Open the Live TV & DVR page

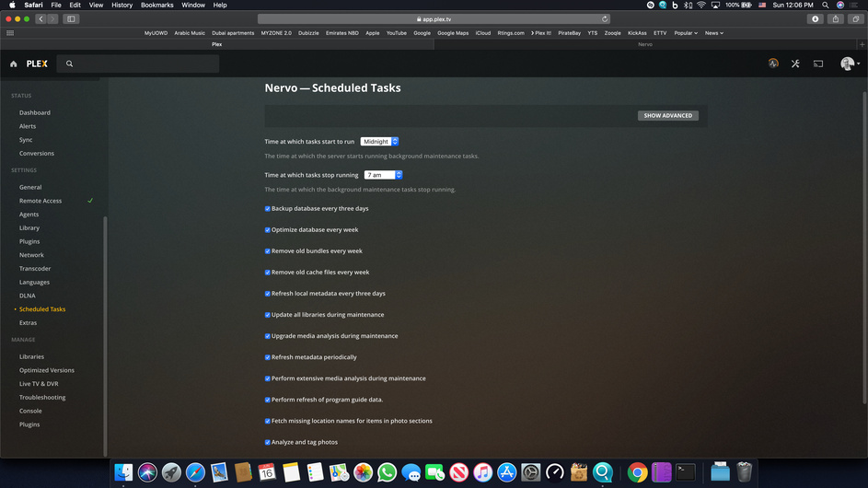pyautogui.click(x=39, y=384)
